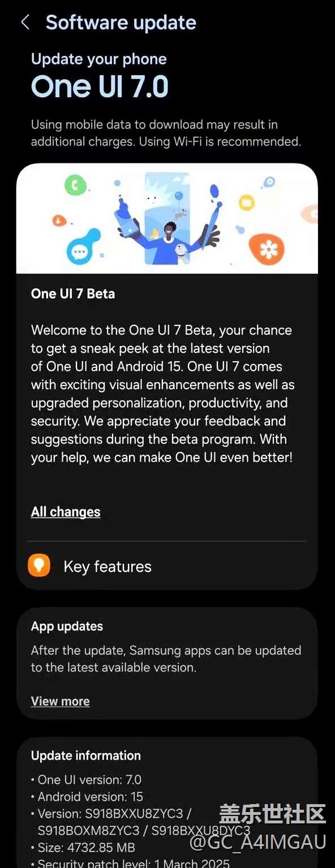335x868 pixels.
Task: Tap the mobile data charges warning text
Action: point(166,133)
